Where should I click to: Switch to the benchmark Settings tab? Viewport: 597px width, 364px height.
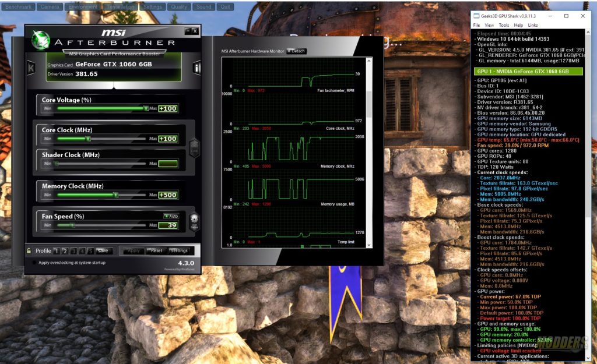click(x=152, y=7)
